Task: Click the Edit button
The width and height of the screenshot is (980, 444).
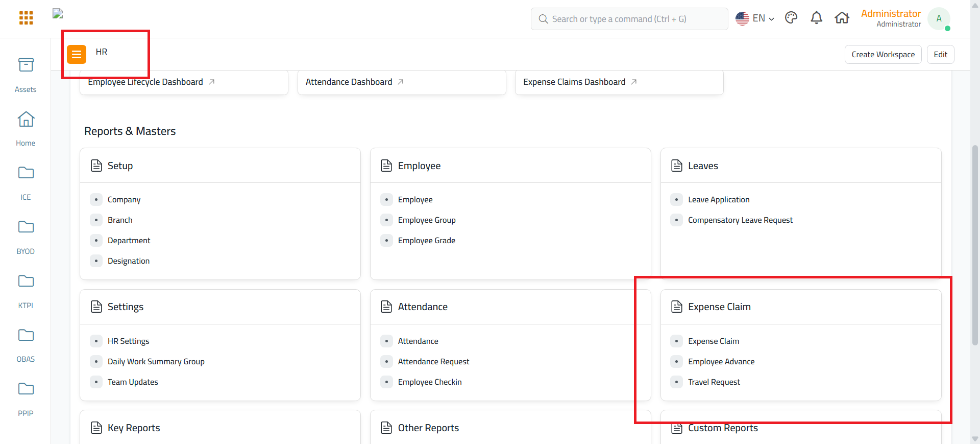Action: [940, 55]
